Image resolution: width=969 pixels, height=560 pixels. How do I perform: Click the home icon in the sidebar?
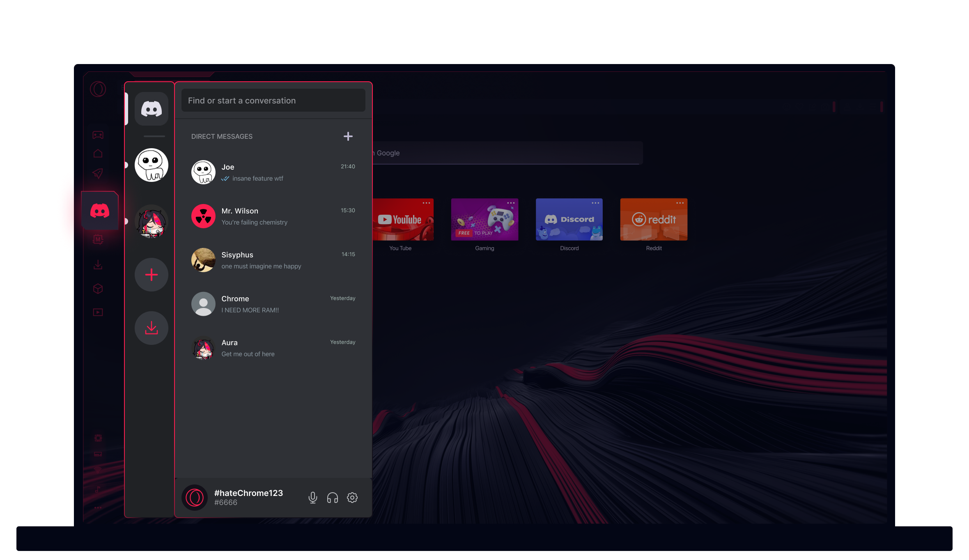(x=98, y=153)
